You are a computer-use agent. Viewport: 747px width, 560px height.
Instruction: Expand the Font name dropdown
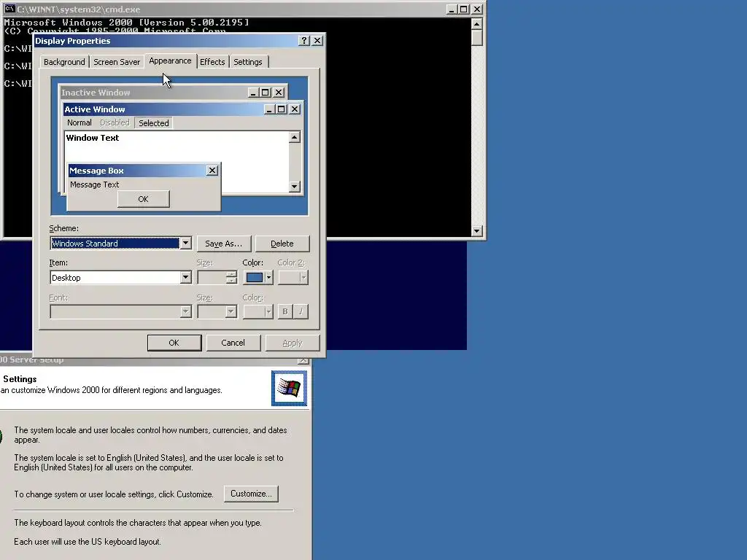[185, 312]
